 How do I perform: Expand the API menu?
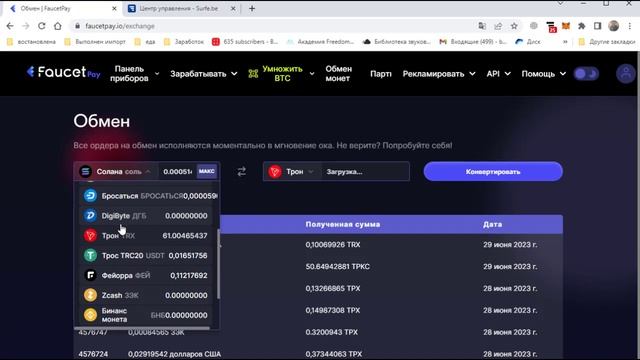[x=498, y=74]
